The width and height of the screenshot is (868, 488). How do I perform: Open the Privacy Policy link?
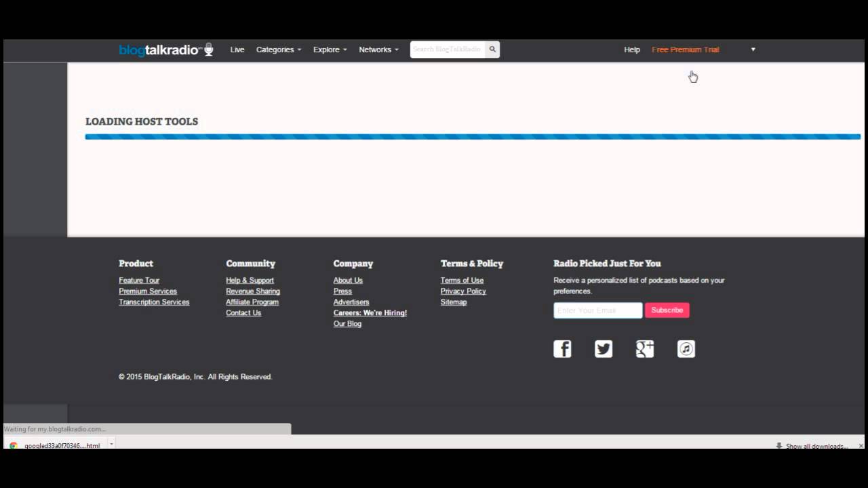click(463, 291)
